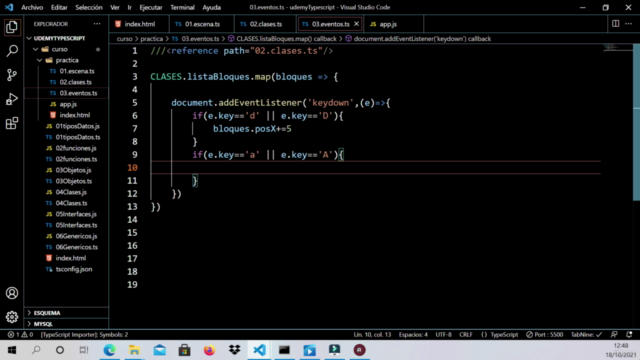This screenshot has height=360, width=640.
Task: Open the Ver menu
Action: (115, 7)
